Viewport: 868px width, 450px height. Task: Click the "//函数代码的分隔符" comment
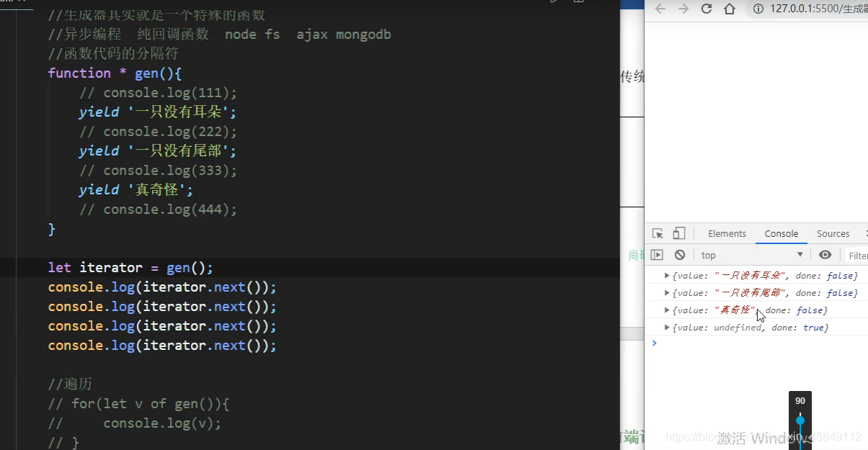pyautogui.click(x=112, y=54)
